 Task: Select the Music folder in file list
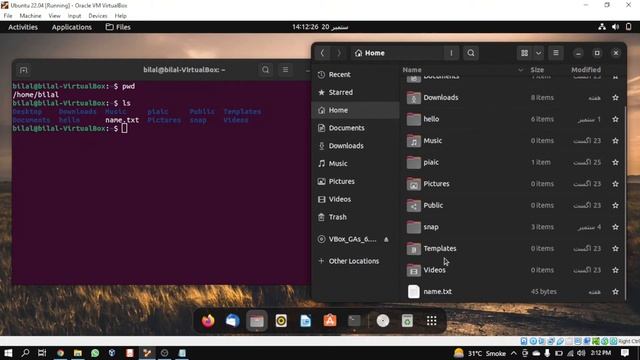512,141
